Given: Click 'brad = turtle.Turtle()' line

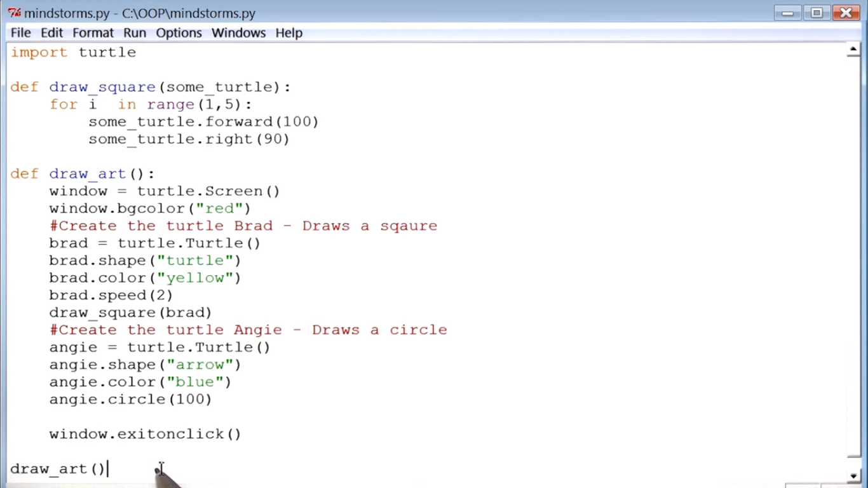Looking at the screenshot, I should point(155,243).
